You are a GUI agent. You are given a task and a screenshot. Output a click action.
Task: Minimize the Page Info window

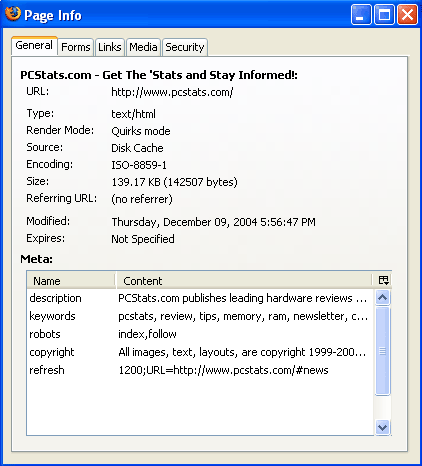tap(361, 15)
